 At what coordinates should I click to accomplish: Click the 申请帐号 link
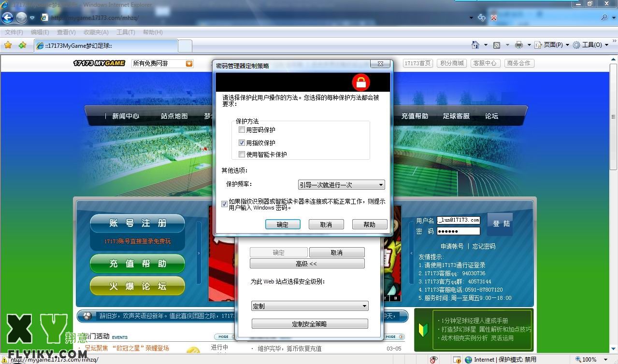[452, 246]
